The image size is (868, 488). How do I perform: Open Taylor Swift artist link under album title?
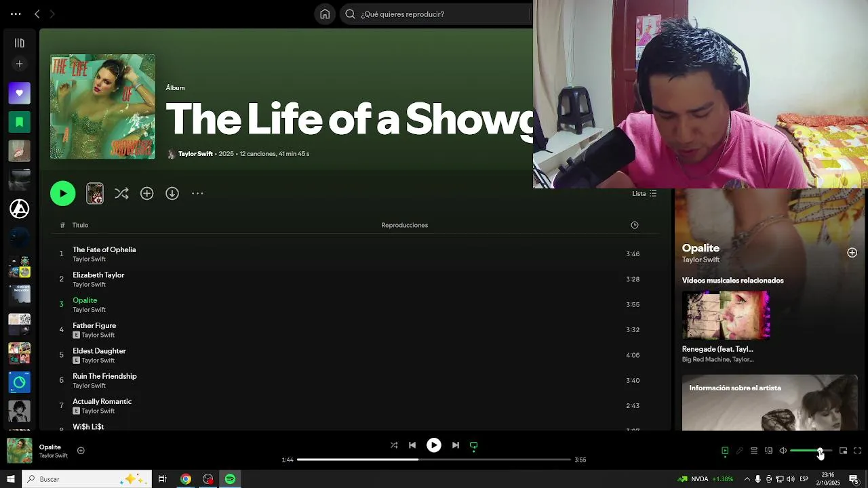195,154
